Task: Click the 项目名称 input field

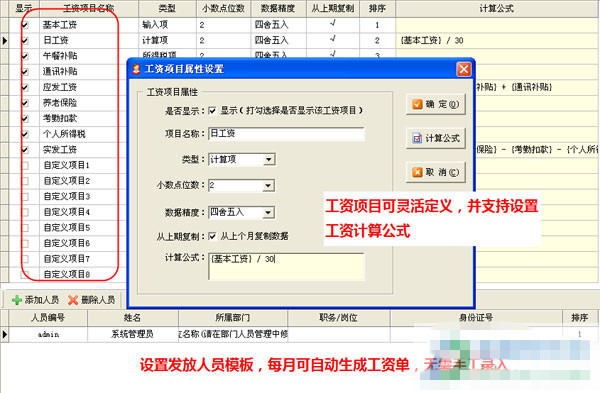Action: pos(286,134)
